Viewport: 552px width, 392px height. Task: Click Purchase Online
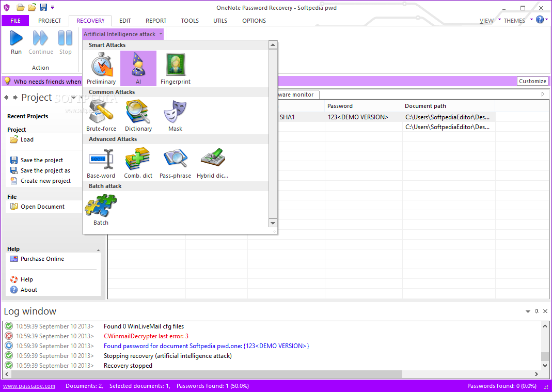(x=37, y=259)
